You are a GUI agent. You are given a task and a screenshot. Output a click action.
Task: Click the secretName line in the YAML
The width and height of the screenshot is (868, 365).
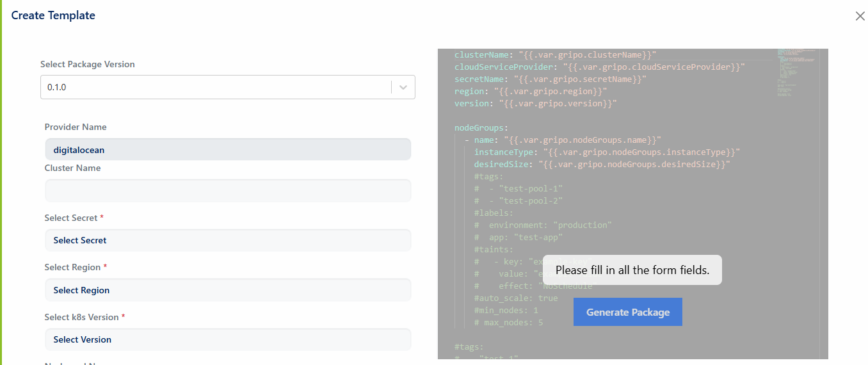click(x=550, y=79)
